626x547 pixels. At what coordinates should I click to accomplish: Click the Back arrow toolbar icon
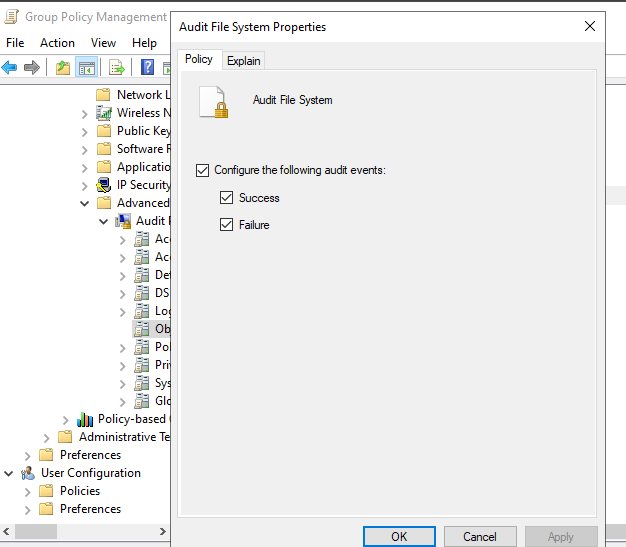point(9,67)
